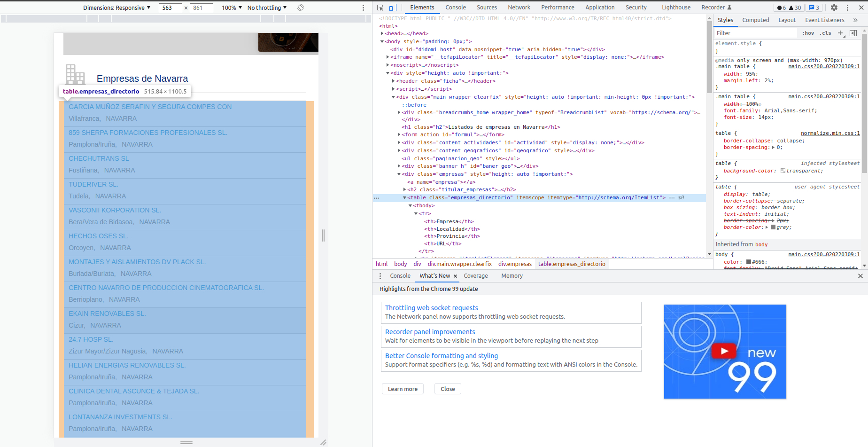Switch to the Sources tab
Screen dimensions: 868x447
click(487, 8)
